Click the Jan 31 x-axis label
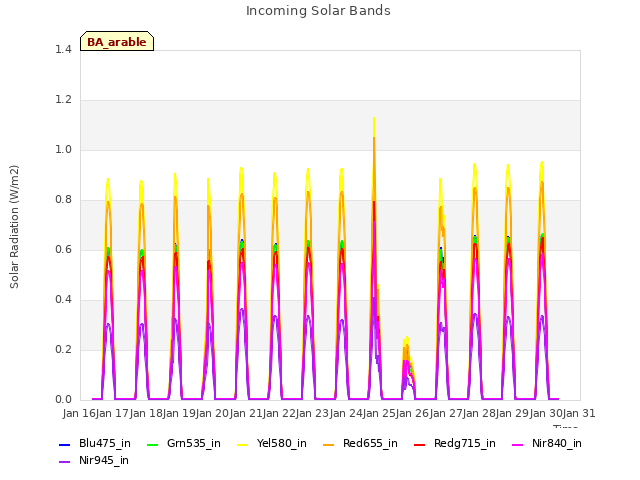Viewport: 640px width, 480px height. 579,413
